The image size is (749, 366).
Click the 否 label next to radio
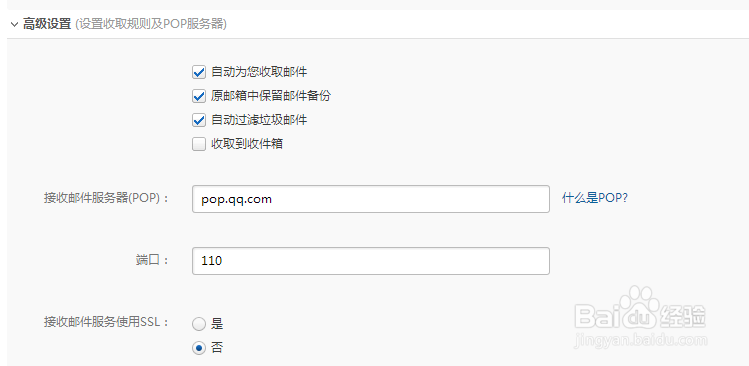pos(217,348)
